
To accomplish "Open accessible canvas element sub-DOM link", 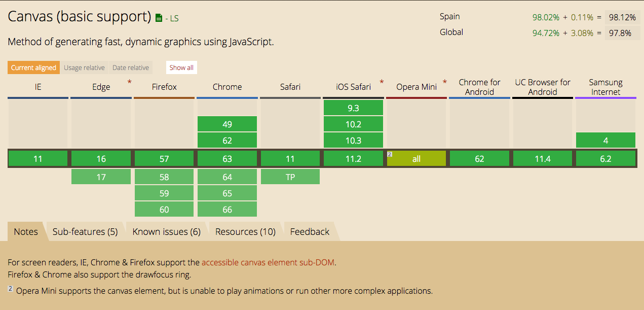I will click(x=268, y=262).
